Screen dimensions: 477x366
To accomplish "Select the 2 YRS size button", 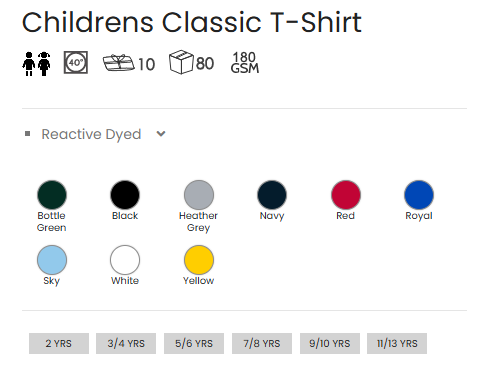I will click(x=59, y=343).
